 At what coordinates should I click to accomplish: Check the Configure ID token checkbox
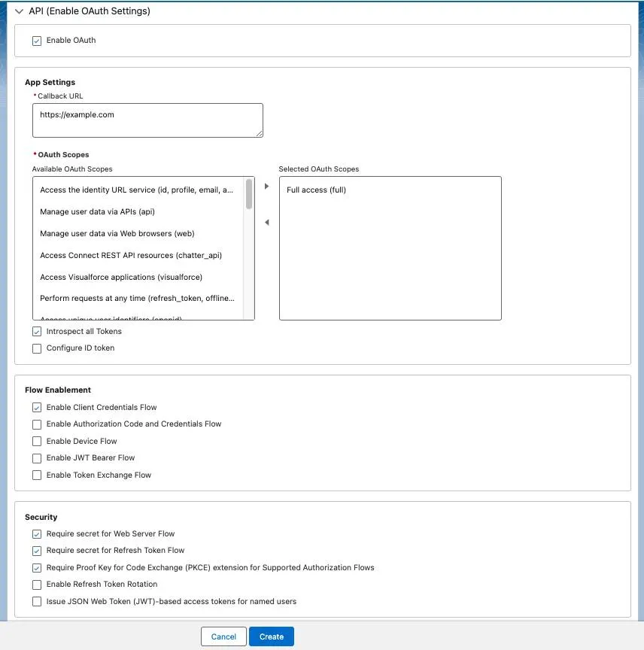(37, 348)
